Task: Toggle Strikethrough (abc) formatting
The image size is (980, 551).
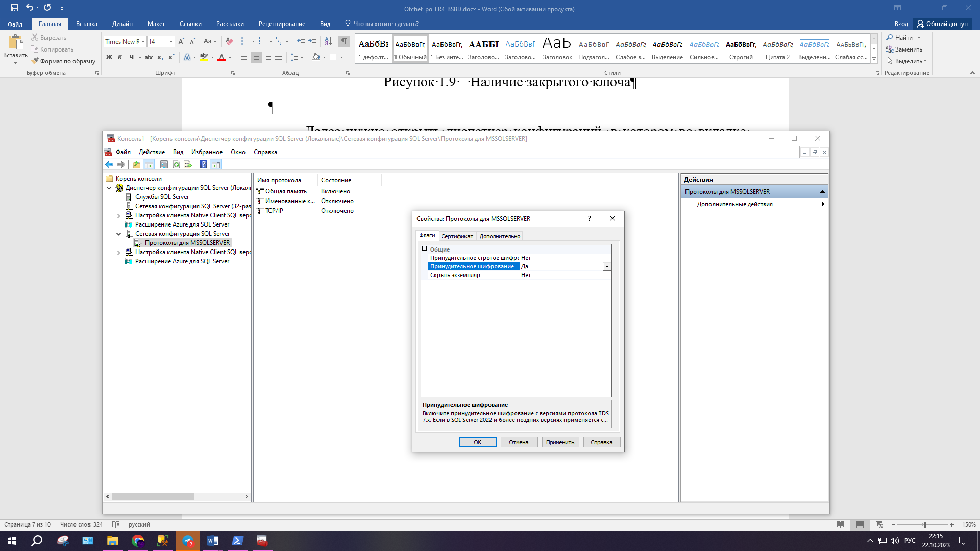Action: [x=149, y=57]
